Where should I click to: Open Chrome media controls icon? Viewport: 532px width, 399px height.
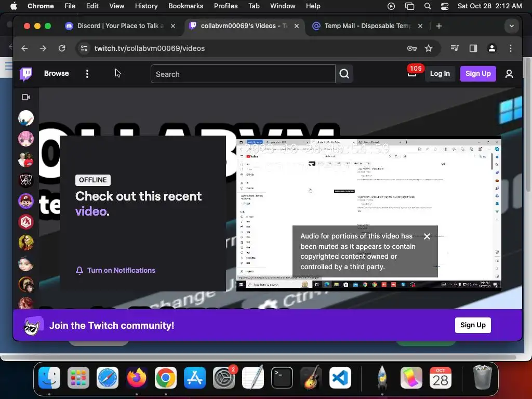pyautogui.click(x=455, y=48)
